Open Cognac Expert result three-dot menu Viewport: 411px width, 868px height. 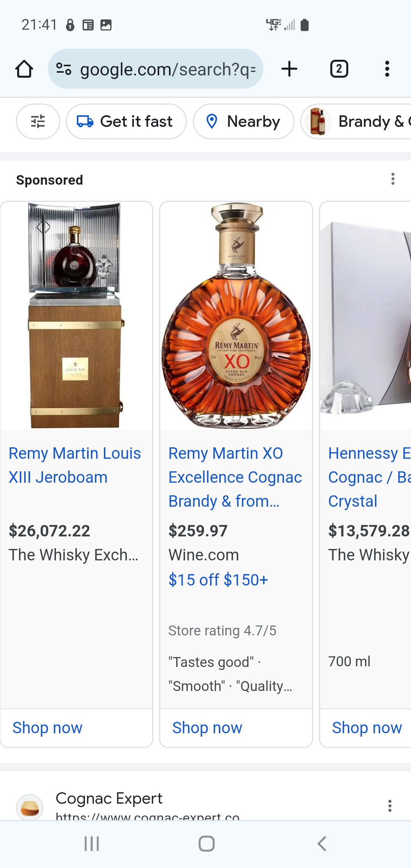point(390,806)
